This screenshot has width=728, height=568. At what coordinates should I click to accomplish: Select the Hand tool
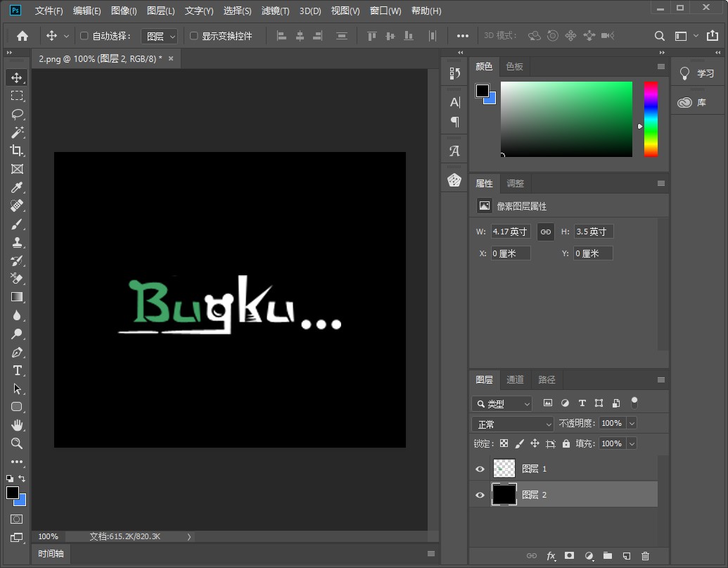(17, 425)
